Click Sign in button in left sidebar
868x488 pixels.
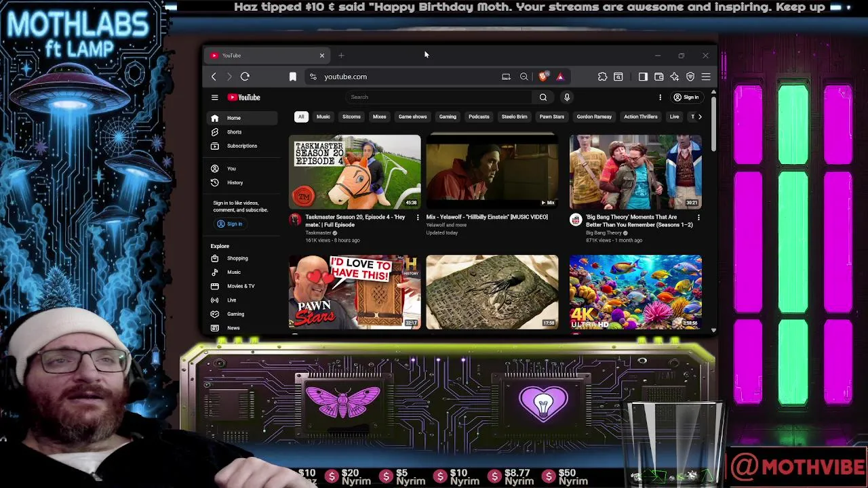(x=229, y=224)
